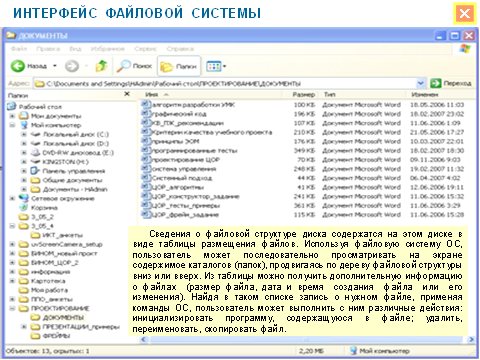
Task: Select the Картотека folder icon
Action: pyautogui.click(x=23, y=281)
